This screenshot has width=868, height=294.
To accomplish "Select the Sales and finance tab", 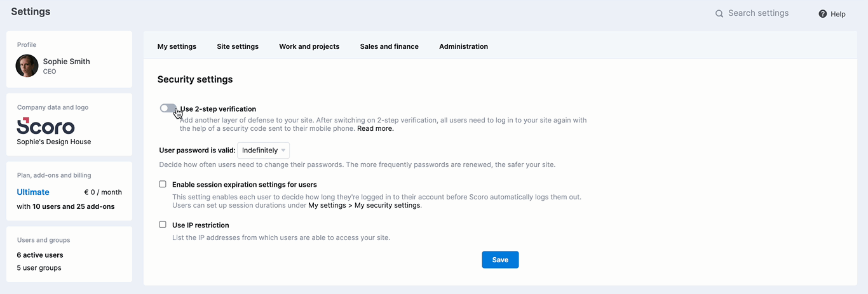I will pos(390,46).
